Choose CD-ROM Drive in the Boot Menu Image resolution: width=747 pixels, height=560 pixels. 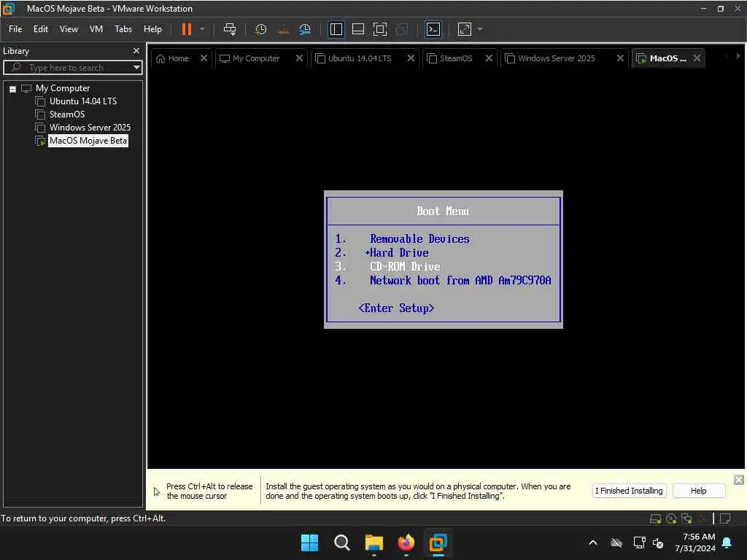tap(406, 266)
